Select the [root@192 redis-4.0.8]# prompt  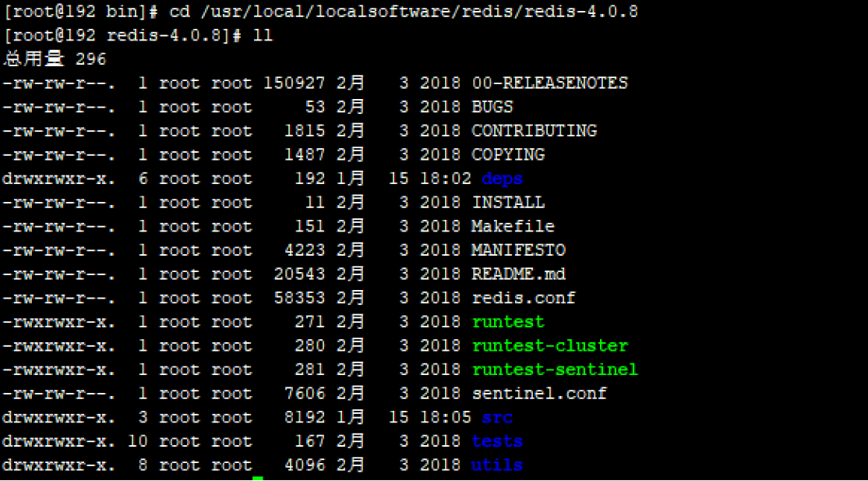122,35
